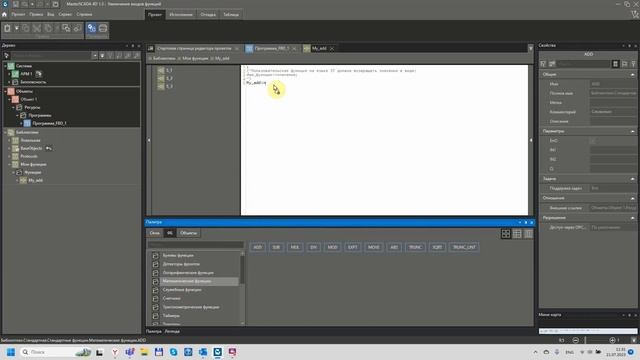Select the MOD function block button

[333, 247]
